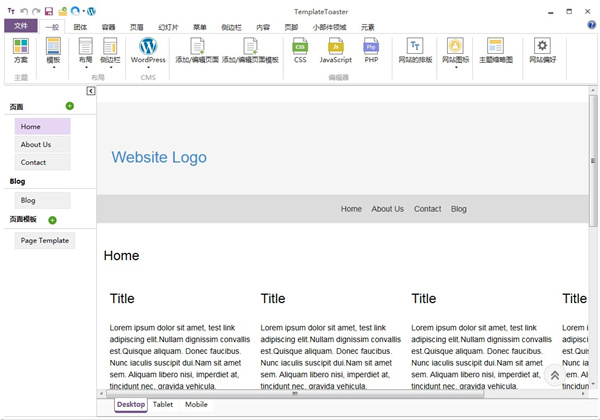Switch to Tablet preview mode
Screen dimensions: 600x420
pos(163,404)
